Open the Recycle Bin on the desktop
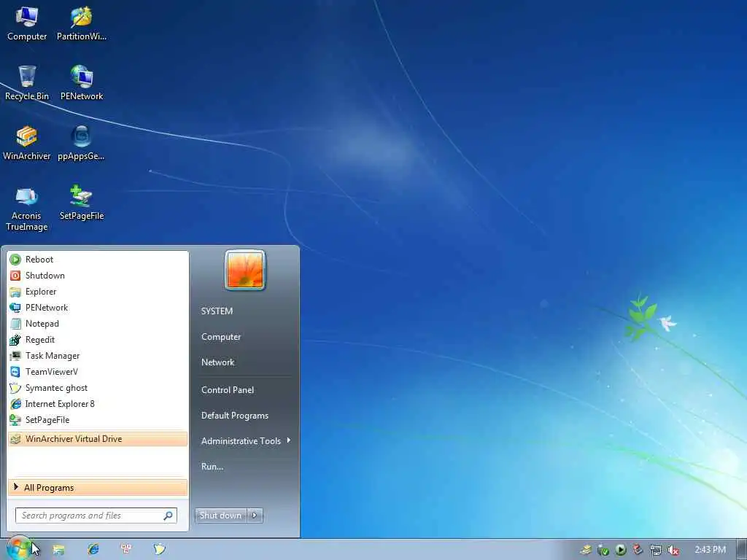Viewport: 747px width, 560px height. (27, 83)
